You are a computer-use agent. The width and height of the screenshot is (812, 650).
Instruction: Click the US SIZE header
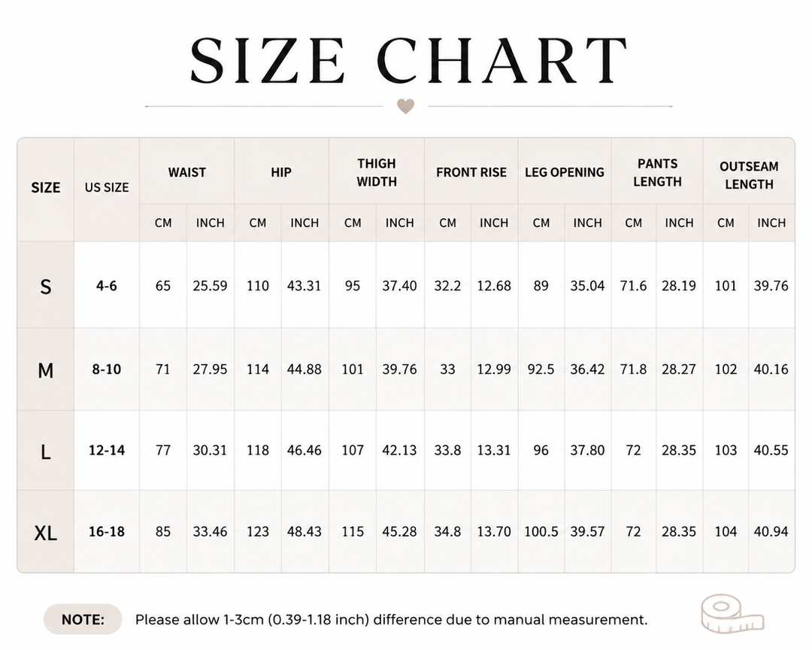(x=107, y=187)
